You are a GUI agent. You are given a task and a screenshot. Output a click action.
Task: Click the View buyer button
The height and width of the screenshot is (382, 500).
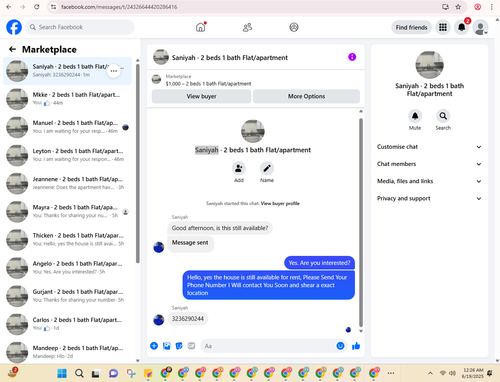[x=201, y=96]
